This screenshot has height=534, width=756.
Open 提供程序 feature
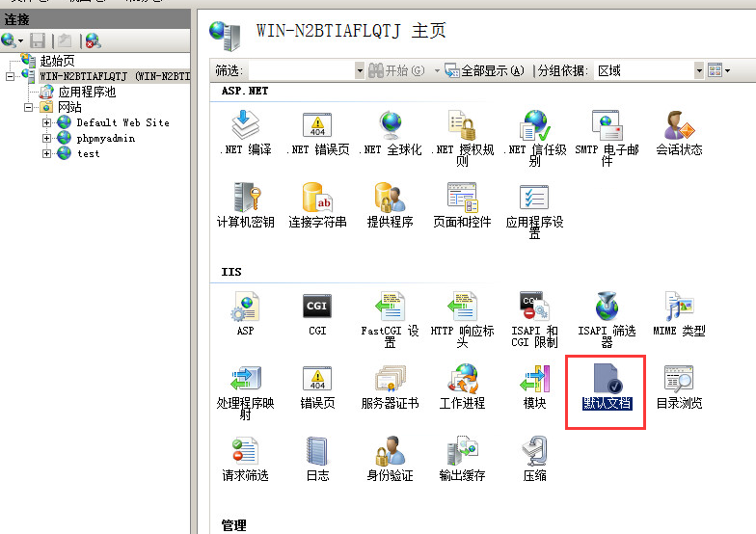(x=390, y=204)
